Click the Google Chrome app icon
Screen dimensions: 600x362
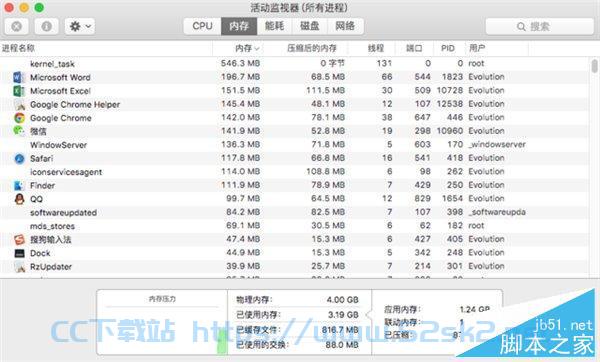pos(19,118)
